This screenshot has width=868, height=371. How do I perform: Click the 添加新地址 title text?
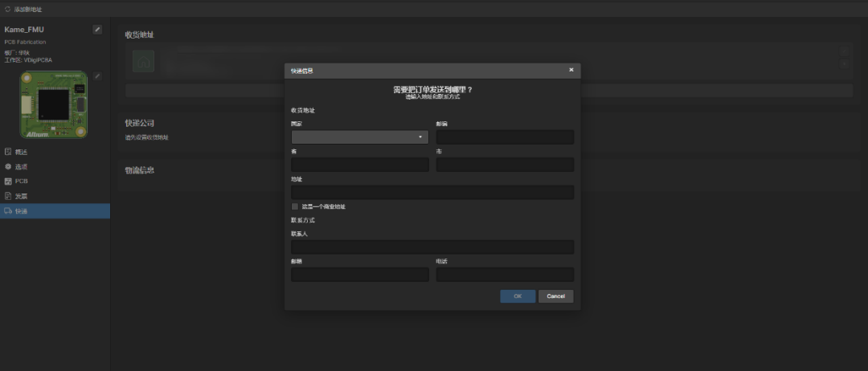[28, 10]
